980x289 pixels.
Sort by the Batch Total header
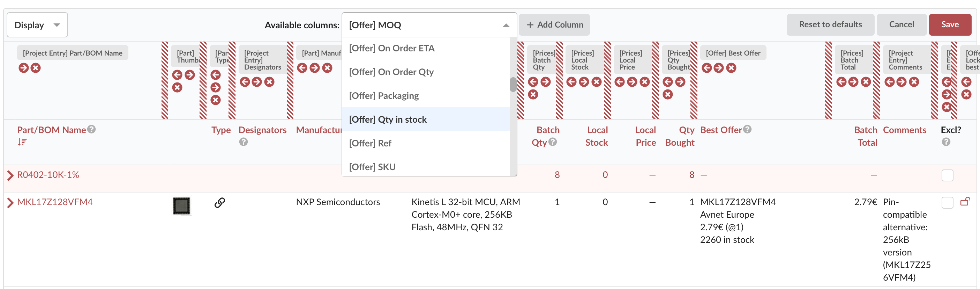pyautogui.click(x=866, y=136)
